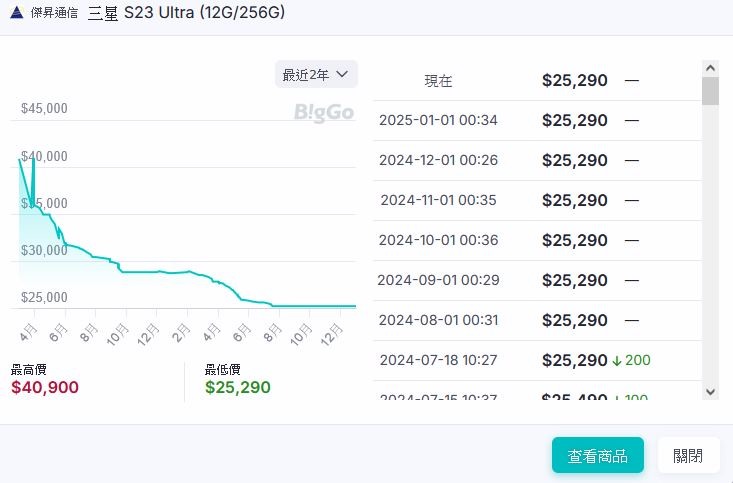Screen dimensions: 733x483
Task: Select the 2024-12-01 00:26 price entry
Action: [537, 160]
